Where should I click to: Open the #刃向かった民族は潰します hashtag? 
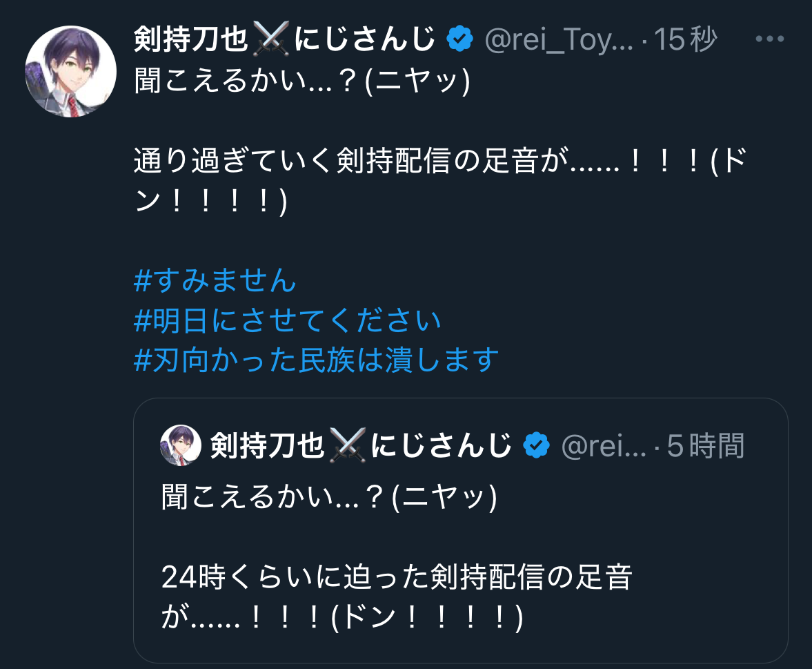point(316,359)
